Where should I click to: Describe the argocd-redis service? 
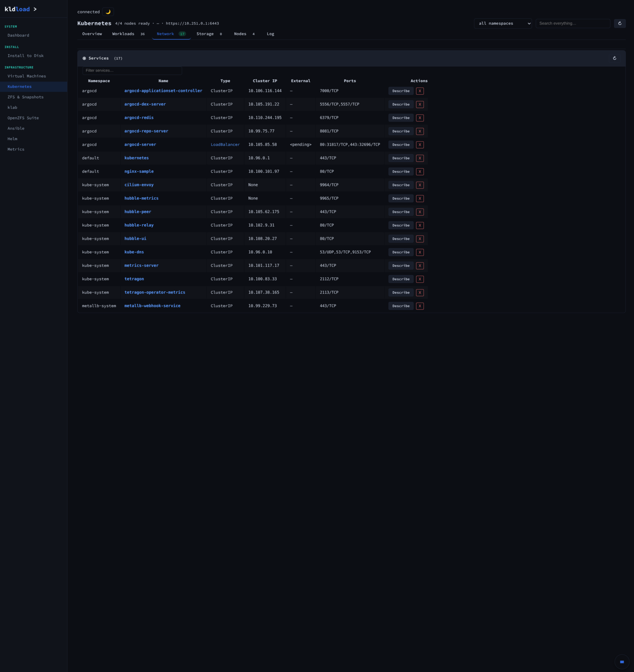point(401,118)
